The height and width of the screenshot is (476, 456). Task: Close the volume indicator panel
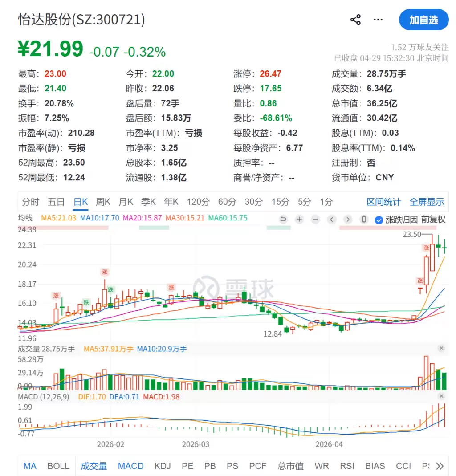pyautogui.click(x=441, y=348)
